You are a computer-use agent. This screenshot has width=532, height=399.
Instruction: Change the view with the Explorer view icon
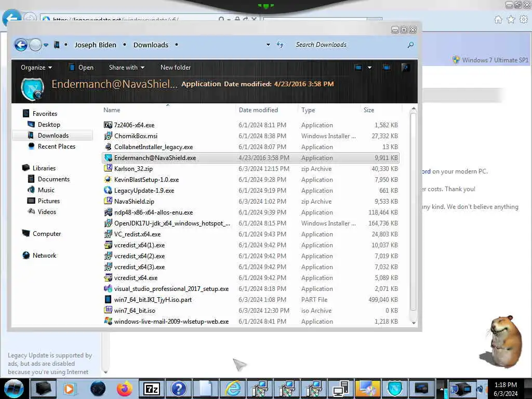358,67
